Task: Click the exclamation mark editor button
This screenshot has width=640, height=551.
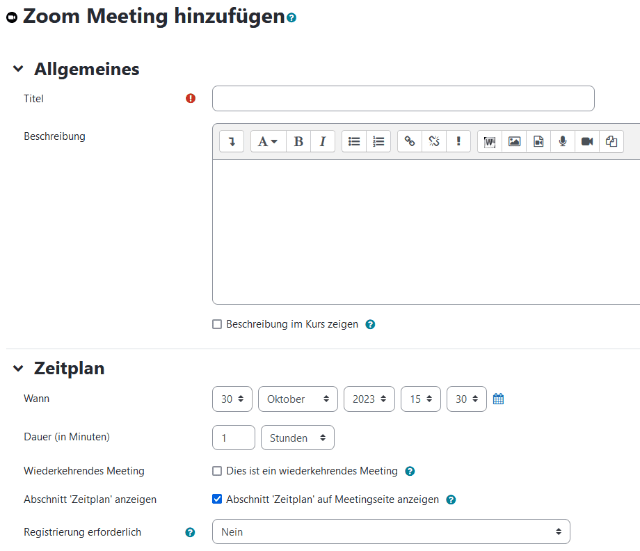Action: 458,142
